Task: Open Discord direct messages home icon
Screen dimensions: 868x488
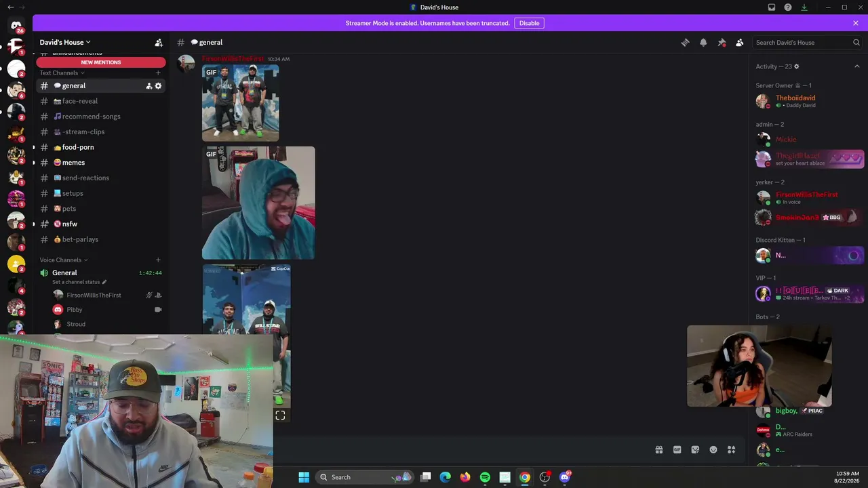Action: pyautogui.click(x=16, y=26)
